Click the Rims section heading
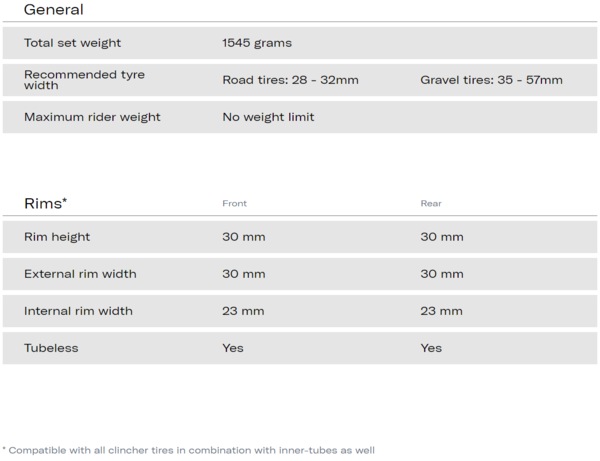The image size is (600, 461). 46,204
